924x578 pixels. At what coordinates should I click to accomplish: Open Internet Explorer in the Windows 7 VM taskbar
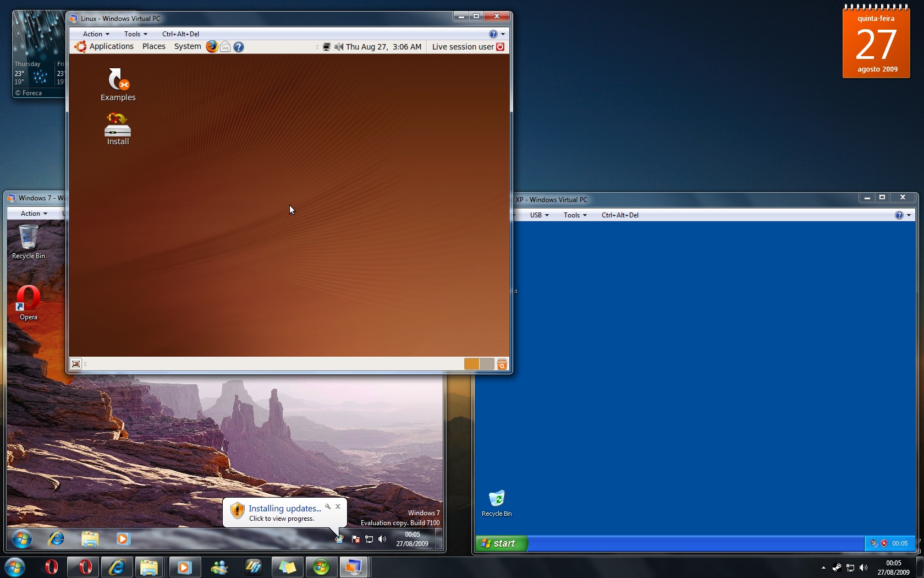(56, 538)
